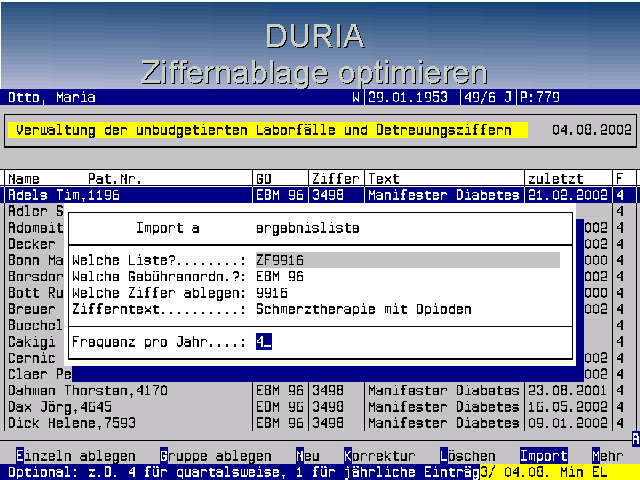Screen dimensions: 640x480
Task: Click date '21.02.2002' in first row
Action: pyautogui.click(x=568, y=195)
